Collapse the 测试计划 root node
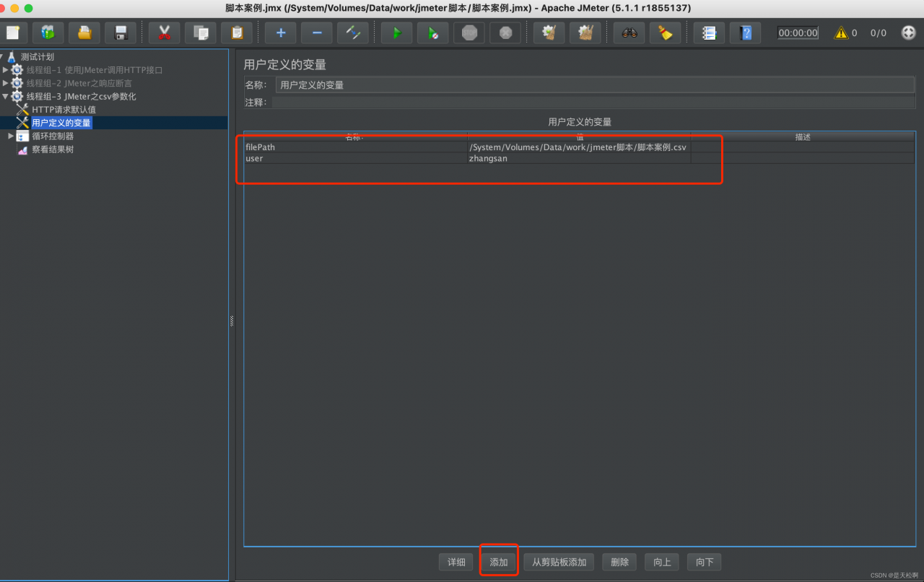The height and width of the screenshot is (582, 924). (2, 56)
